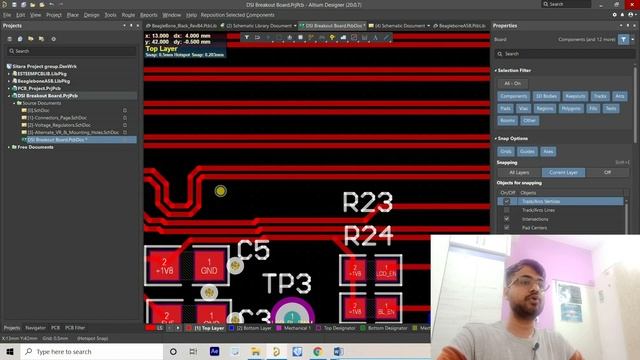Viewport: 640px width, 360px height.
Task: Collapse the DSI Breakout Board.PrjPcb node
Action: 9,96
